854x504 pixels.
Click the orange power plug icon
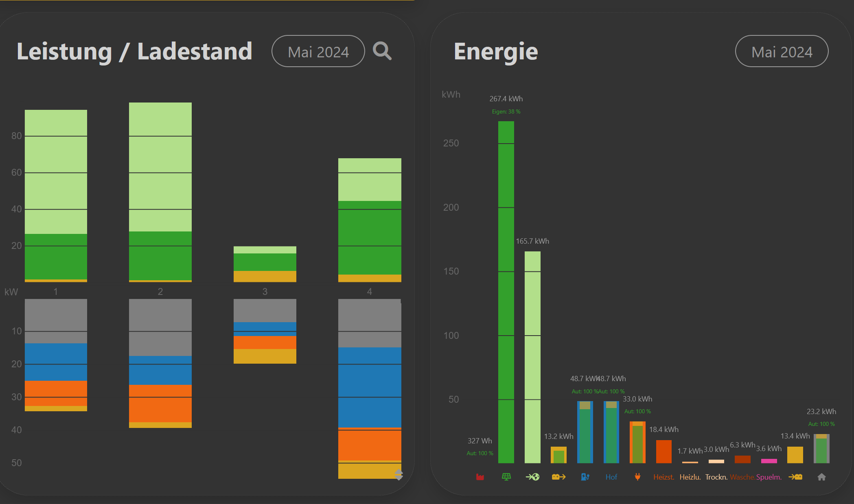coord(637,477)
